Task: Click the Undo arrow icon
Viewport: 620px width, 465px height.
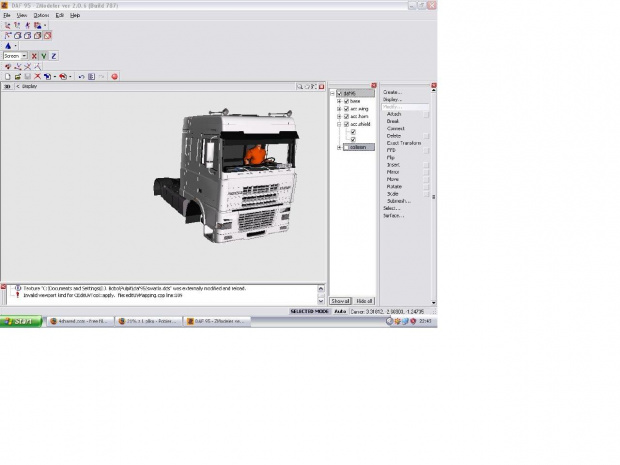Action: [x=81, y=76]
